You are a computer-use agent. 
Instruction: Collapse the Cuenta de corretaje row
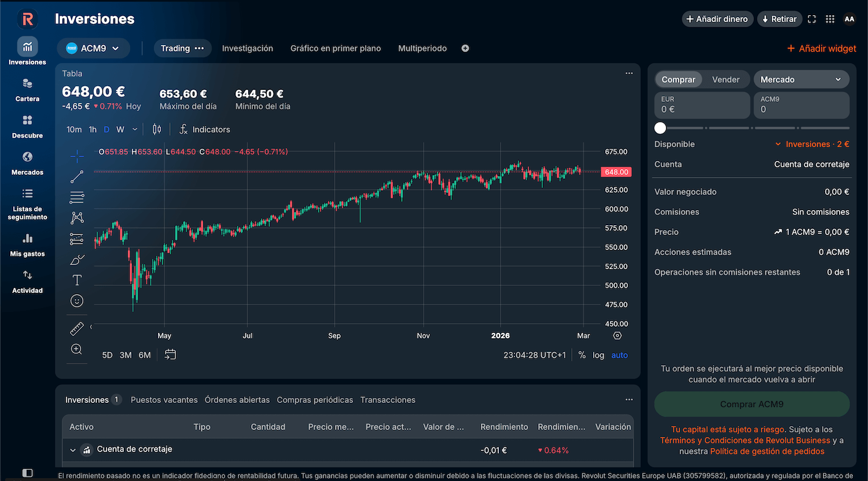pyautogui.click(x=73, y=450)
